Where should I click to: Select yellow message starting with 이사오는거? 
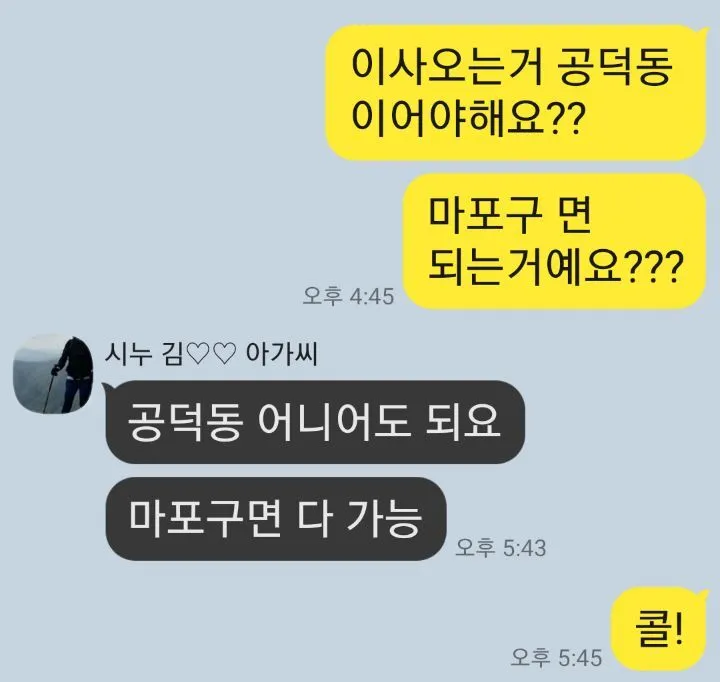coord(516,92)
